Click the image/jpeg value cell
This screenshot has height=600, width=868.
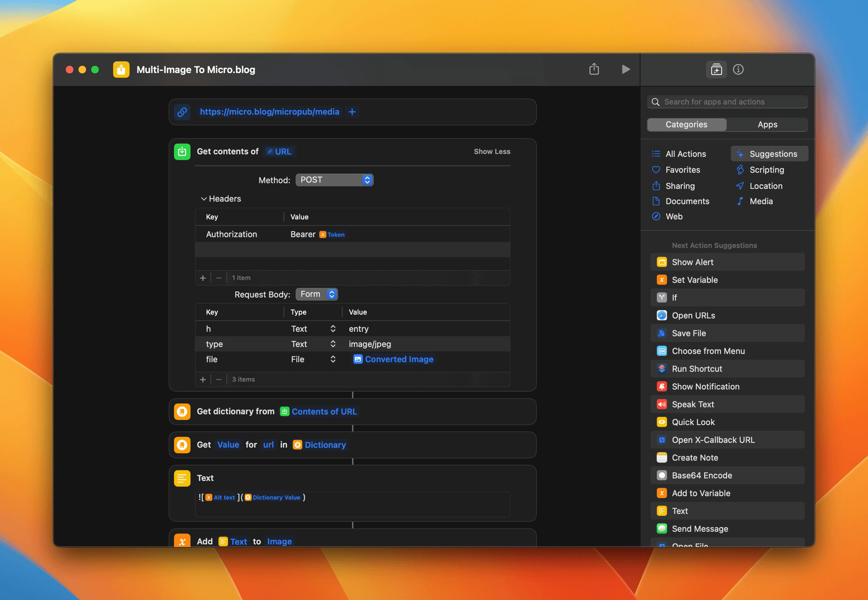[370, 344]
